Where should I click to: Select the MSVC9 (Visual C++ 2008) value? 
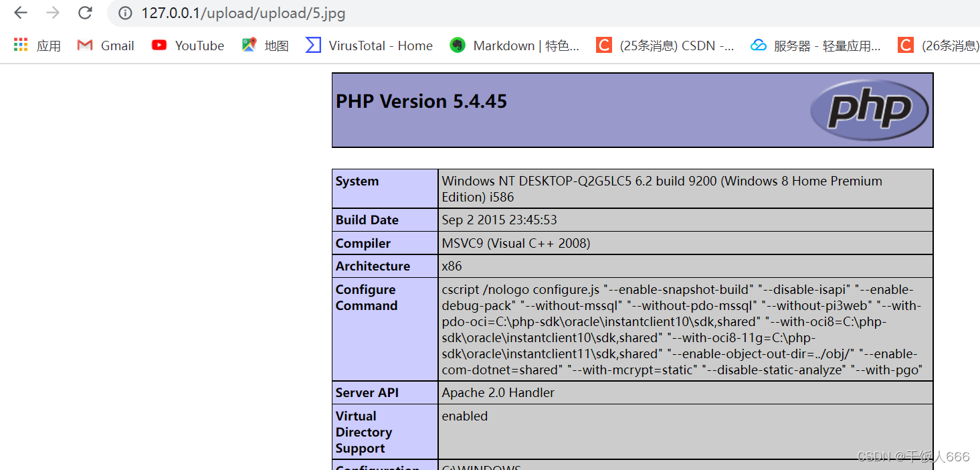click(x=516, y=244)
